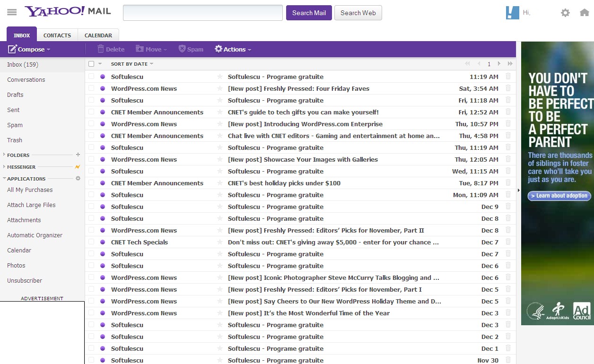Click inside the mail search field

click(x=203, y=13)
